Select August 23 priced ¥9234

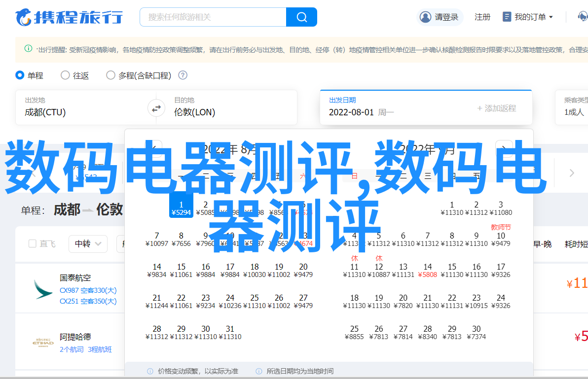(206, 302)
